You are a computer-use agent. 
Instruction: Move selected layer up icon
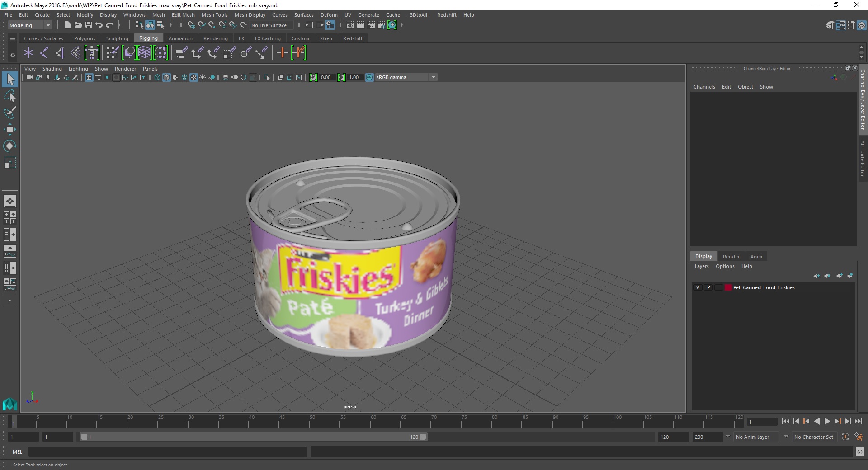coord(816,276)
